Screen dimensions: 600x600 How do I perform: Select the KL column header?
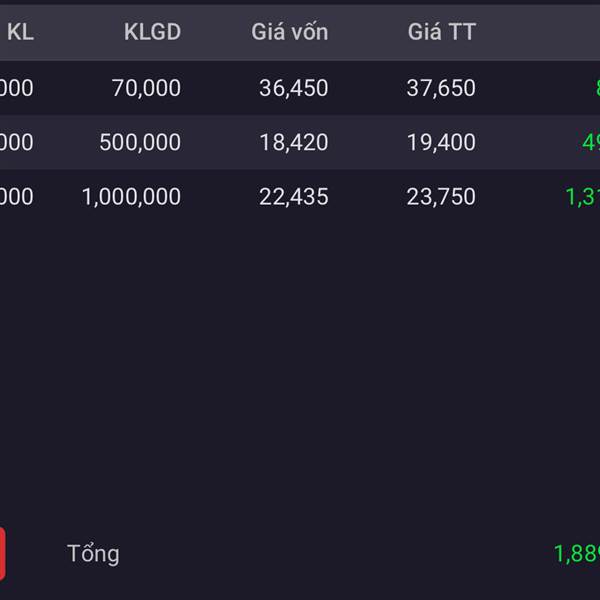click(x=21, y=32)
